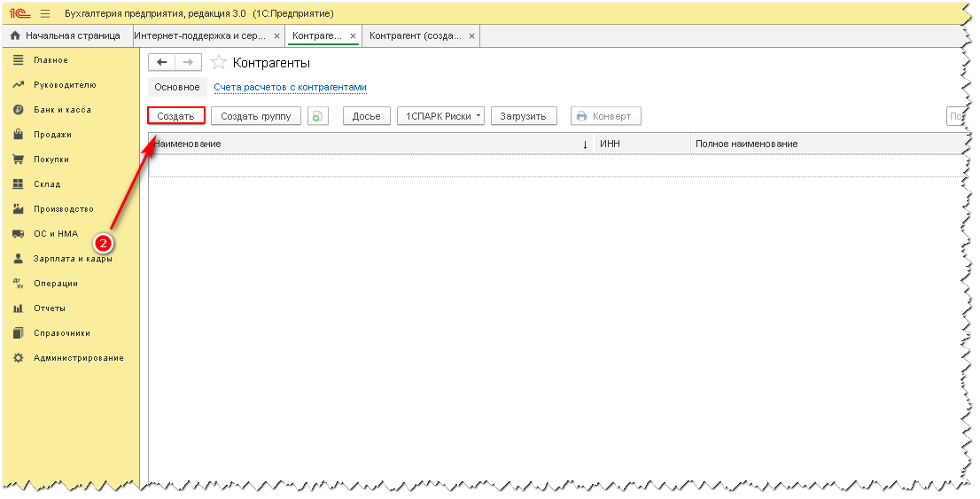Click the ОС и НМА truck icon

18,234
